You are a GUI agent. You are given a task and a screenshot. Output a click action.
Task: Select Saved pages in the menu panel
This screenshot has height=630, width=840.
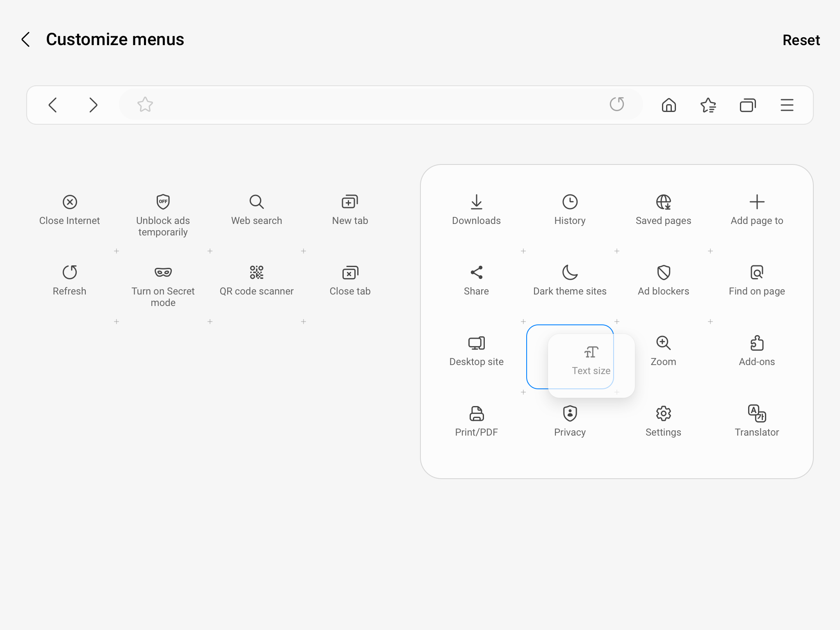664,210
